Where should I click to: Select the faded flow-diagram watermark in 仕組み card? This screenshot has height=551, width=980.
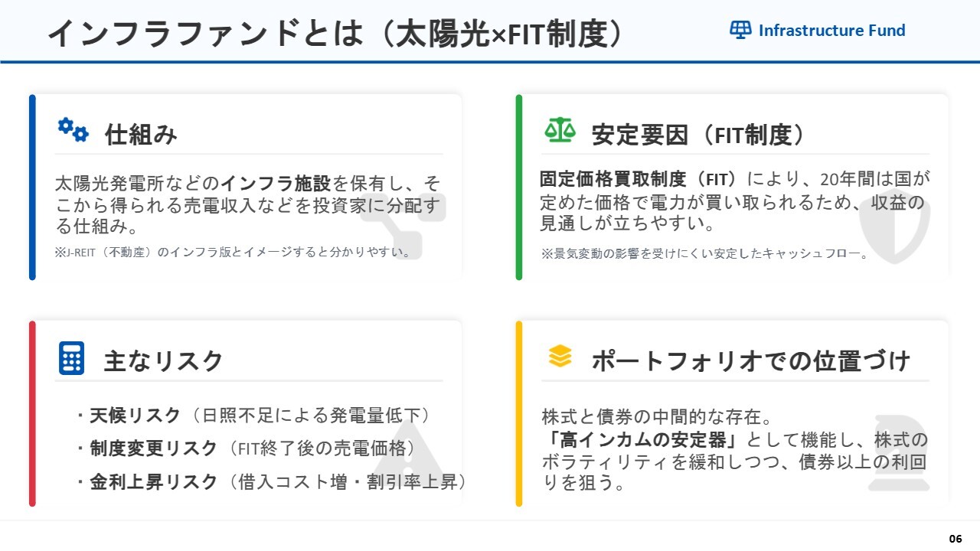[403, 217]
